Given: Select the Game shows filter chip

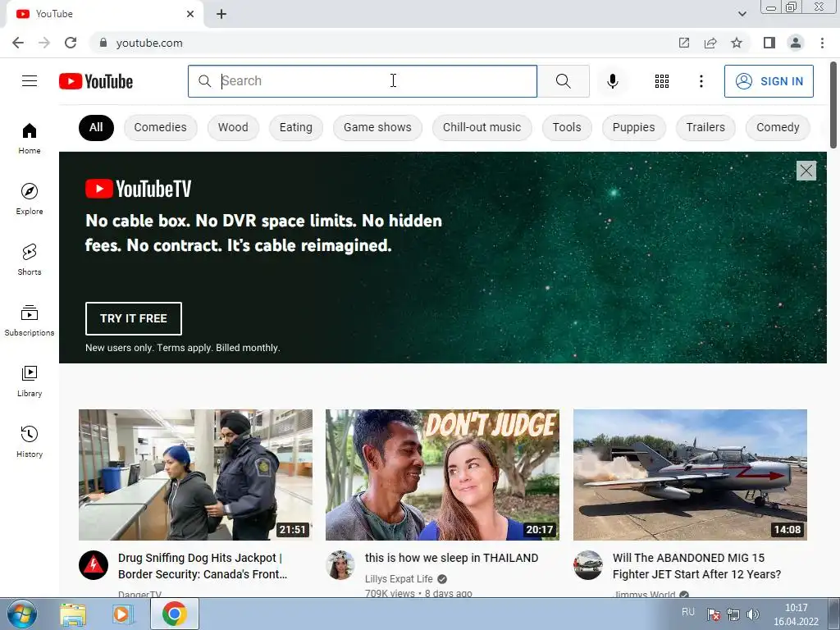Looking at the screenshot, I should point(377,127).
